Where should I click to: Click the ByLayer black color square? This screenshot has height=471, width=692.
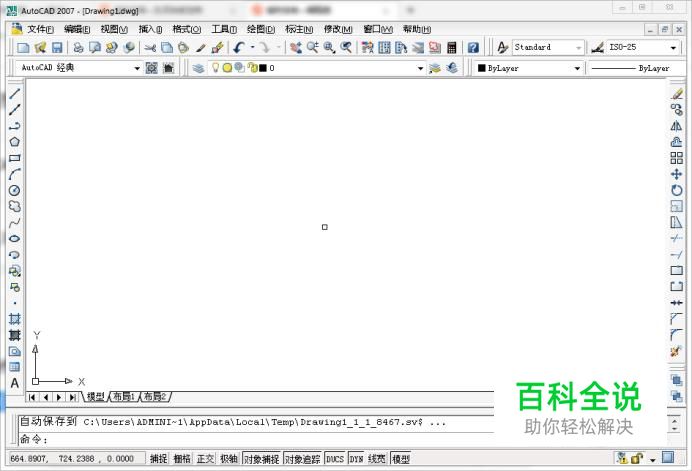coord(481,68)
